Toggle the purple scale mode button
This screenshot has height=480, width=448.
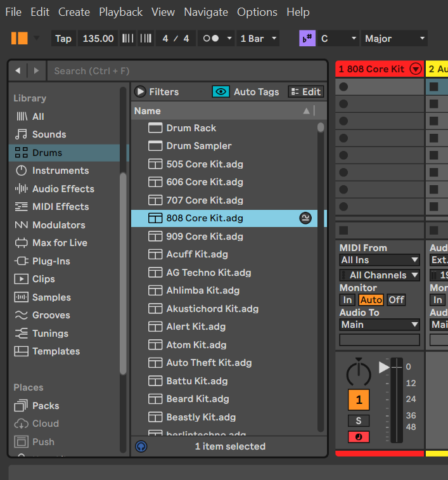(307, 39)
